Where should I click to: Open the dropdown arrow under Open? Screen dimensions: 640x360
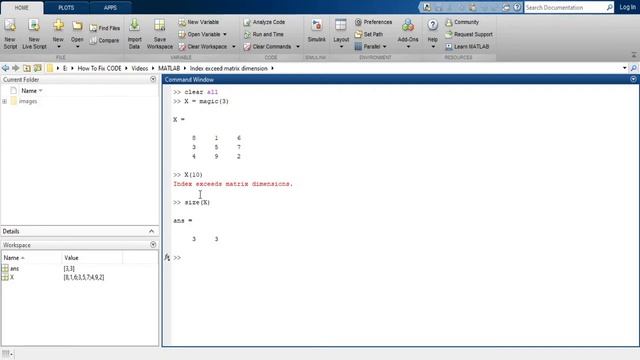coord(77,47)
